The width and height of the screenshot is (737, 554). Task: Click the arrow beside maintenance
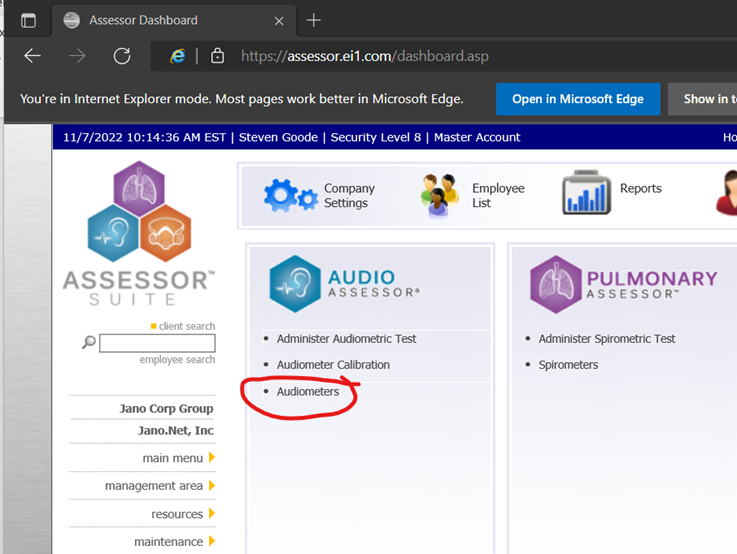coord(212,541)
